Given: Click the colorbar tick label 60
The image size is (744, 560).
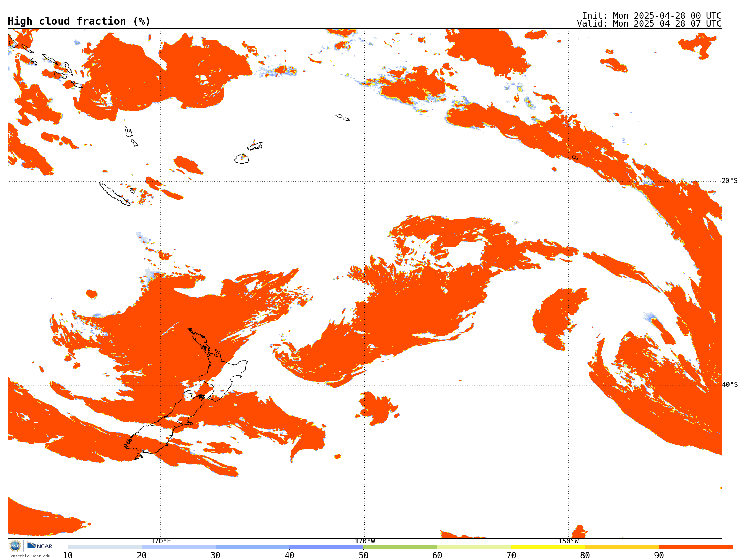Looking at the screenshot, I should [x=437, y=556].
